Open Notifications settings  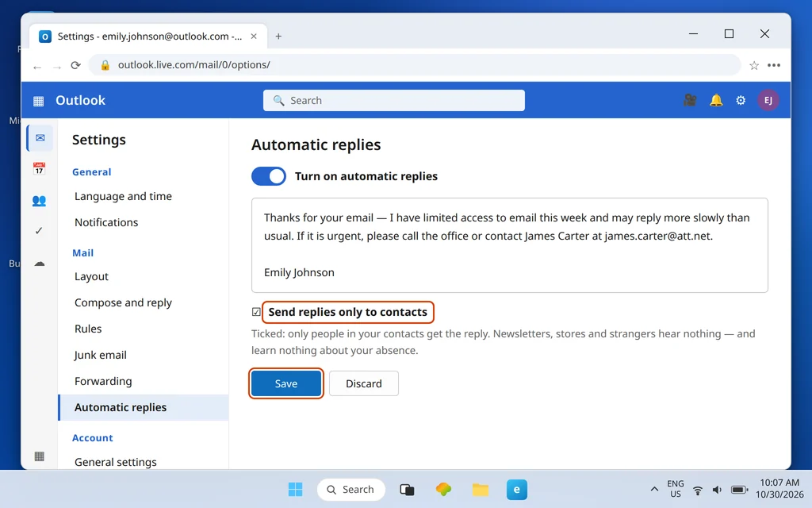click(x=106, y=222)
